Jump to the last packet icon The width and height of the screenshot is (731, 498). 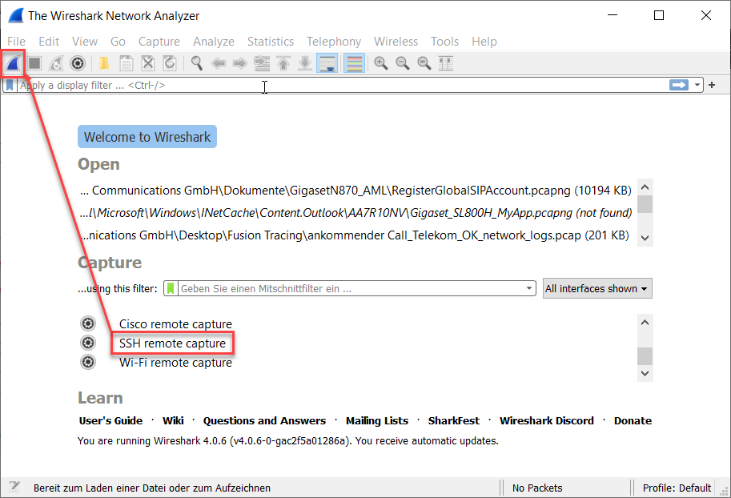[305, 63]
